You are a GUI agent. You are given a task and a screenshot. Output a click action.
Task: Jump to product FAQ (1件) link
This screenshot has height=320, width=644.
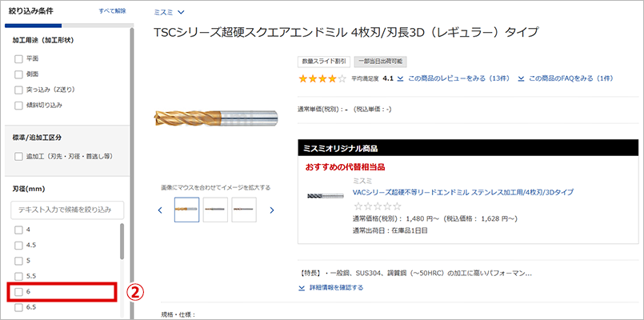pyautogui.click(x=566, y=79)
